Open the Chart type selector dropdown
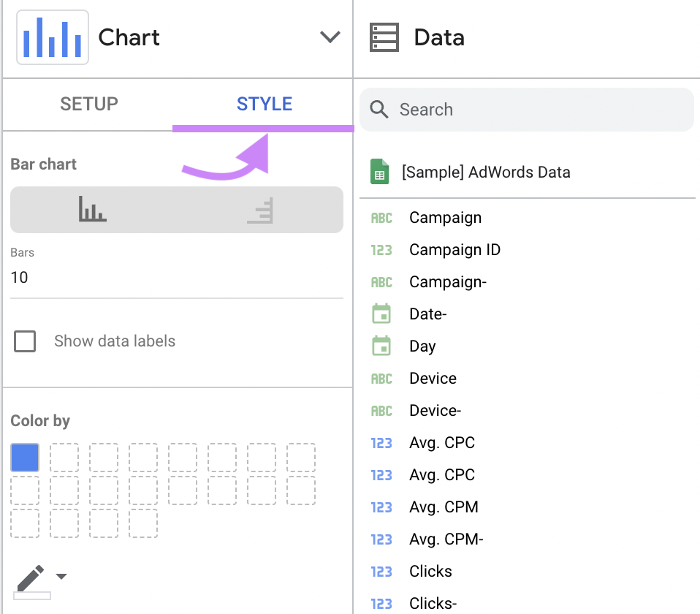The image size is (700, 614). (x=330, y=37)
